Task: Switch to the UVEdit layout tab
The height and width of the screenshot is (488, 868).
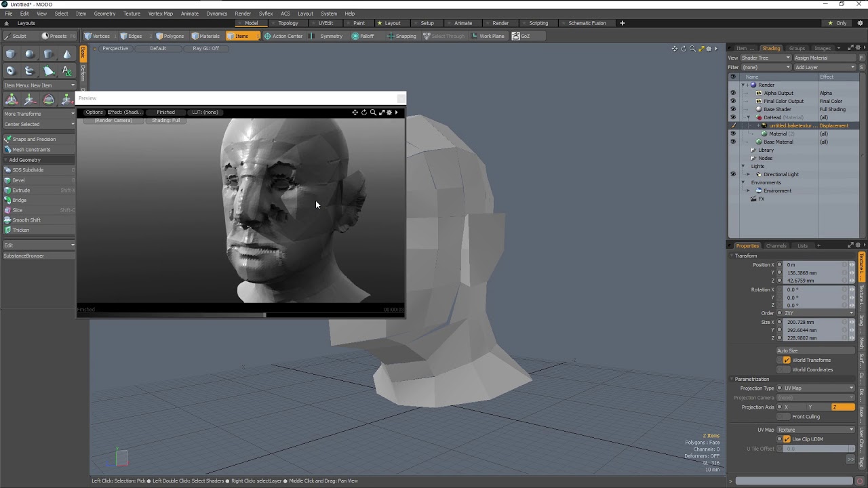Action: pyautogui.click(x=326, y=23)
